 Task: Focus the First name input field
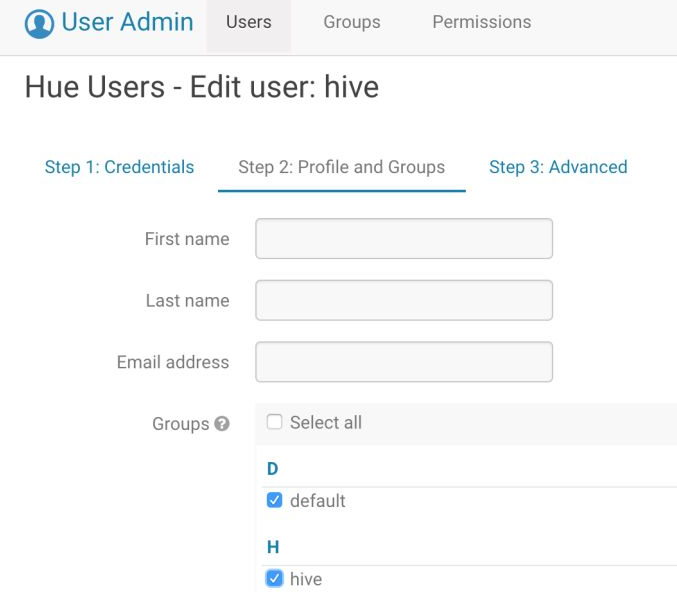click(404, 239)
